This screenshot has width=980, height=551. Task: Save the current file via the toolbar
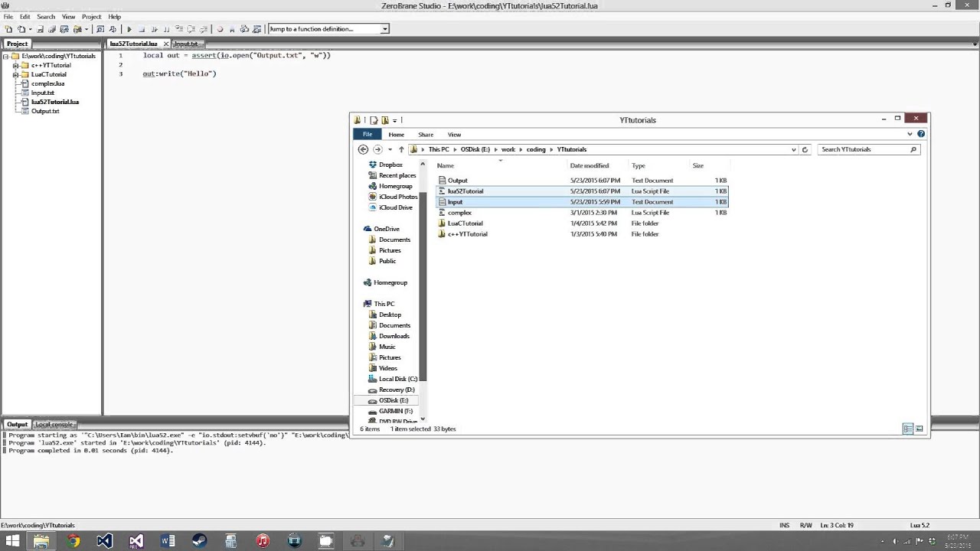coord(40,29)
